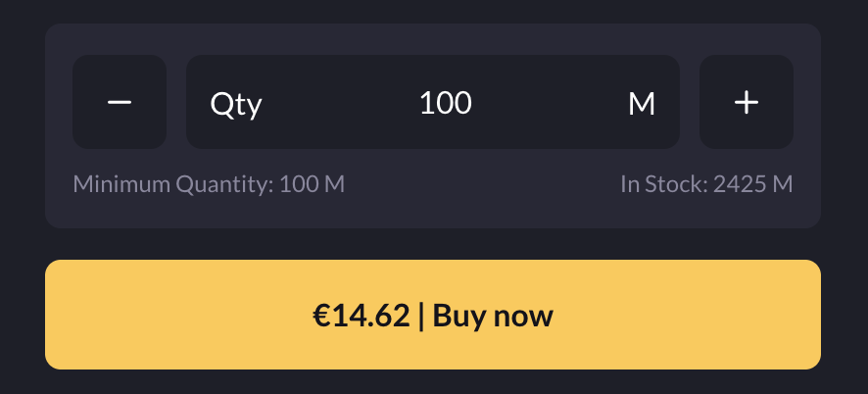This screenshot has height=394, width=868.
Task: Click the 100 M minimum quantity value
Action: (x=312, y=184)
